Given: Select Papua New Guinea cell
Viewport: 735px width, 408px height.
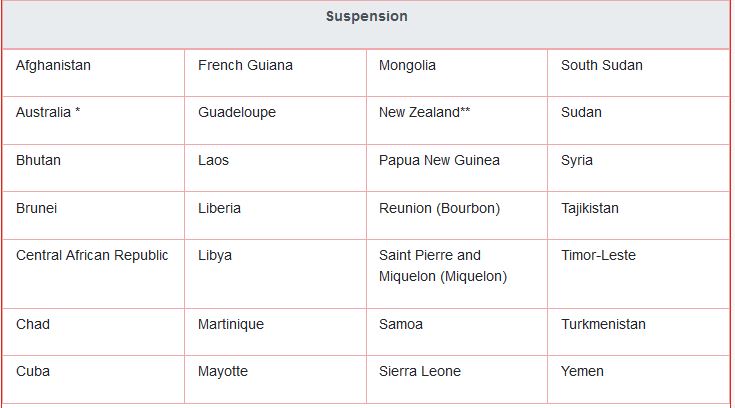Looking at the screenshot, I should pyautogui.click(x=439, y=160).
